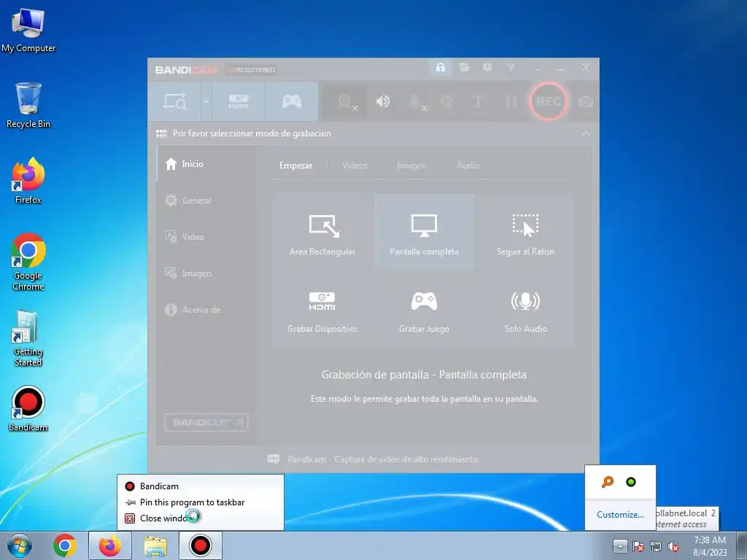Image resolution: width=747 pixels, height=560 pixels.
Task: Click the chat icon in Bandicam footer
Action: [274, 459]
